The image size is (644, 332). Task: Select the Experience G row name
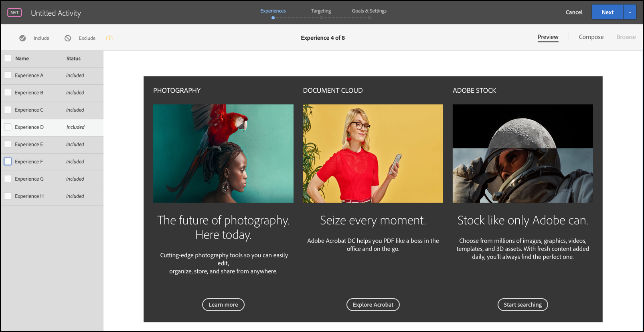[29, 179]
